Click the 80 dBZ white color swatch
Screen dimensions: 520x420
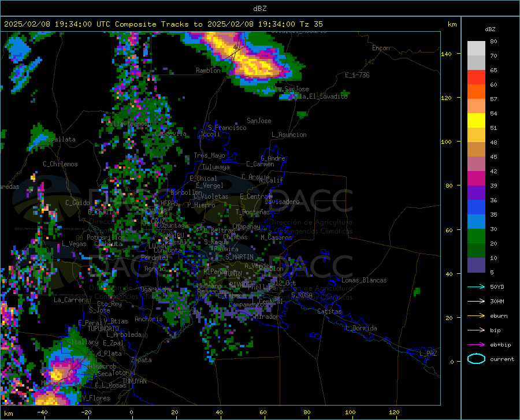pyautogui.click(x=476, y=48)
